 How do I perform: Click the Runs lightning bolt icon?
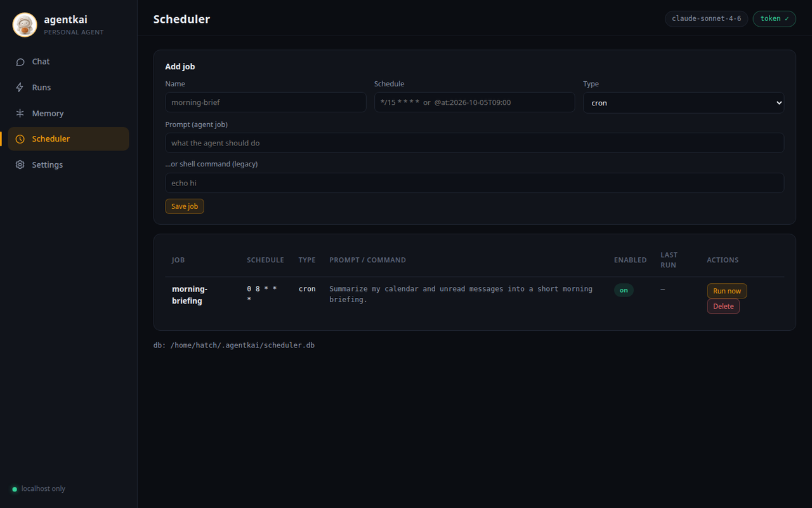coord(20,88)
